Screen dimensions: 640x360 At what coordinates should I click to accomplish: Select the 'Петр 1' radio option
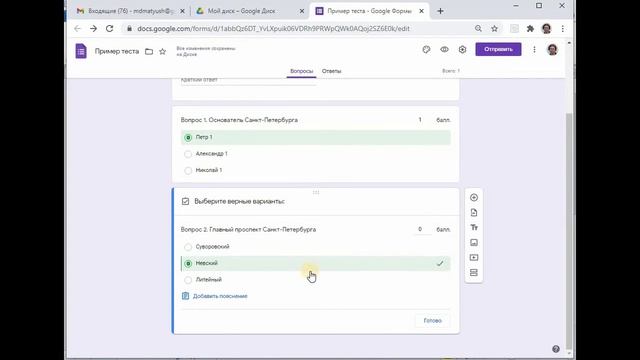click(188, 138)
